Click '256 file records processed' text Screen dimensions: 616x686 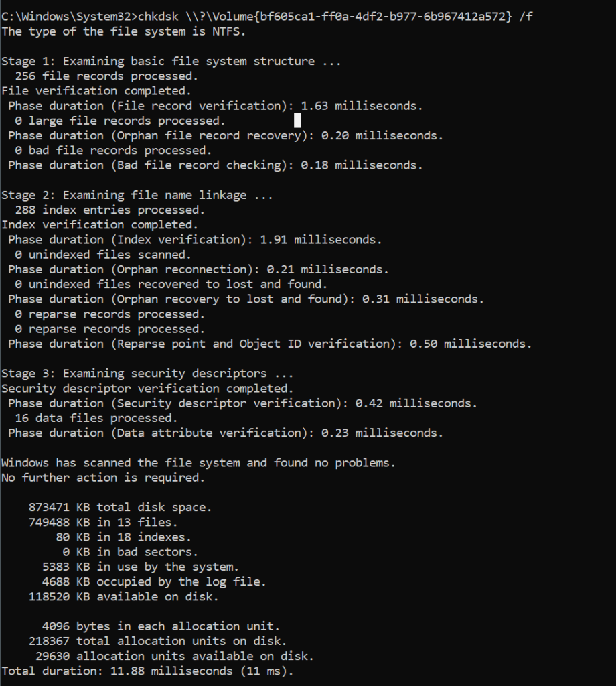[106, 76]
